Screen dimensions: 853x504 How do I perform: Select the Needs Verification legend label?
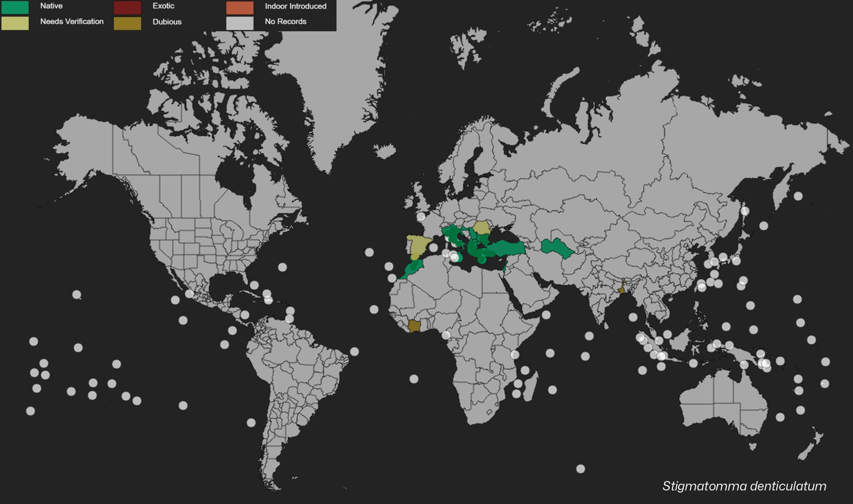tap(72, 21)
